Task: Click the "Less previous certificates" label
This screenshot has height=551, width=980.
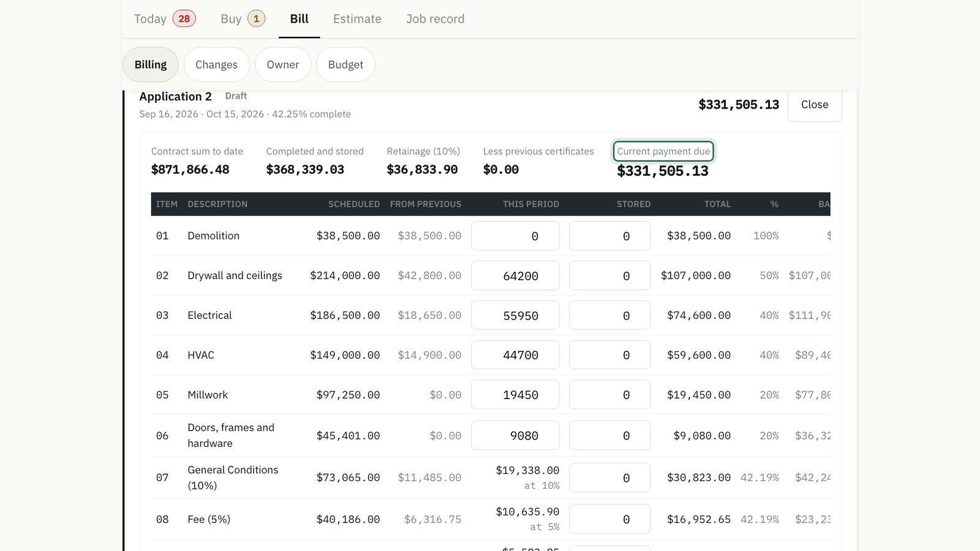Action: pos(538,151)
